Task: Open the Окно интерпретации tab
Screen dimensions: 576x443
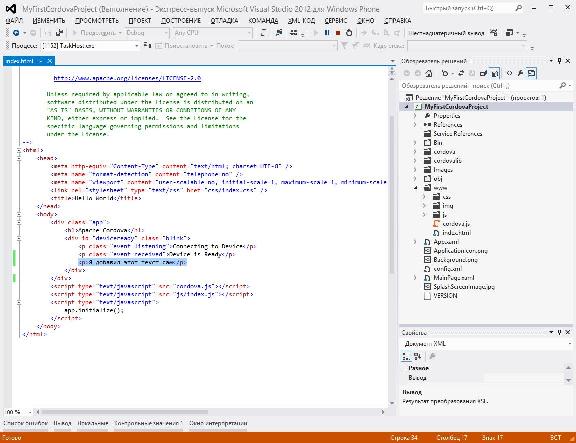Action: click(x=218, y=423)
